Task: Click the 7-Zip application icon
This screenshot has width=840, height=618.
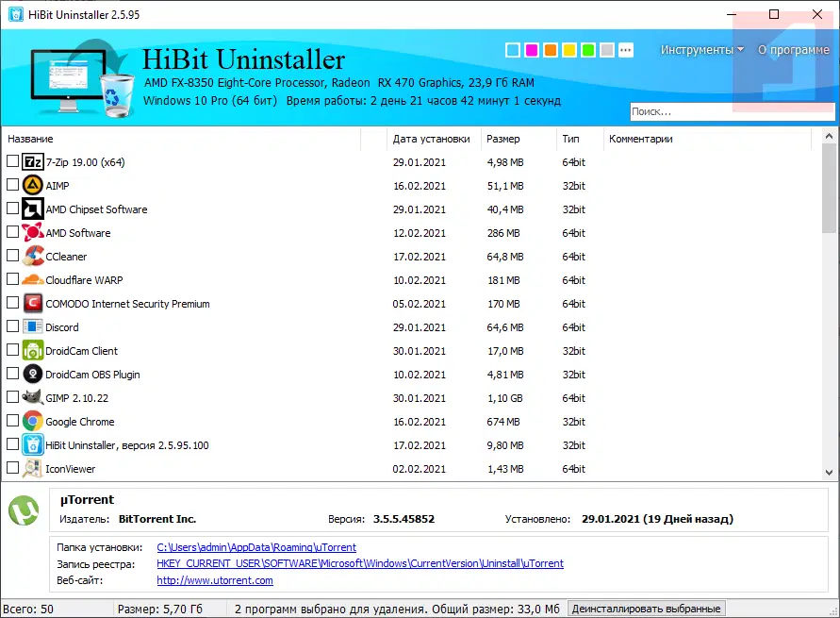Action: tap(33, 161)
